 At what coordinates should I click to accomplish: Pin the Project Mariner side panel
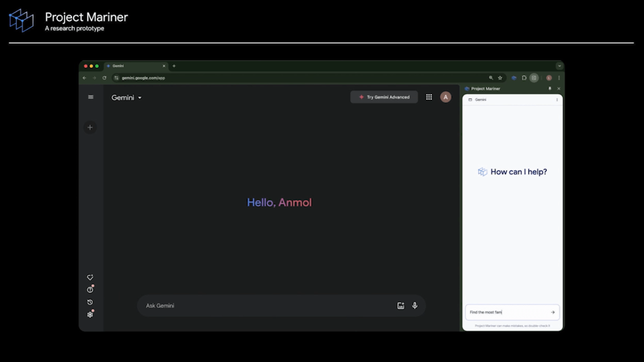tap(550, 88)
